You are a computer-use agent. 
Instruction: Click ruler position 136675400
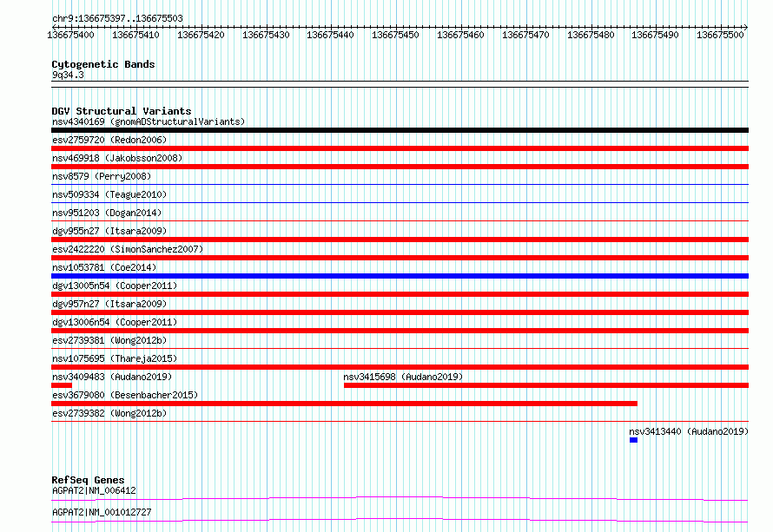point(70,35)
